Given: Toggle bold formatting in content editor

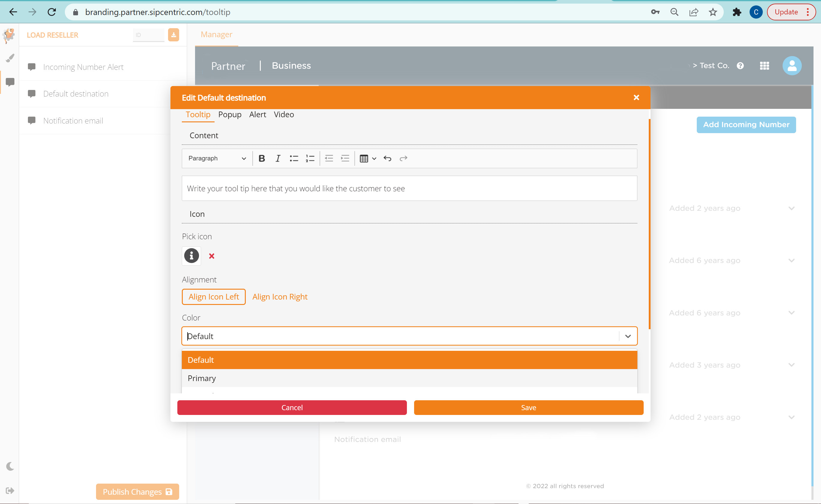Looking at the screenshot, I should click(262, 158).
